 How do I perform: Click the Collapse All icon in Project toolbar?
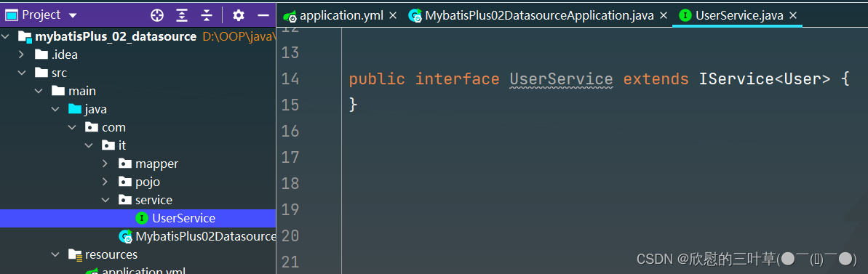point(207,15)
